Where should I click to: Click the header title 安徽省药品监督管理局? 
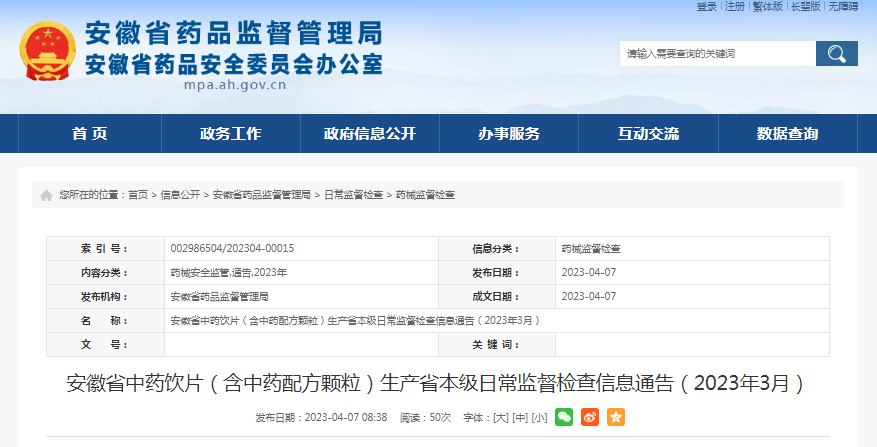234,33
